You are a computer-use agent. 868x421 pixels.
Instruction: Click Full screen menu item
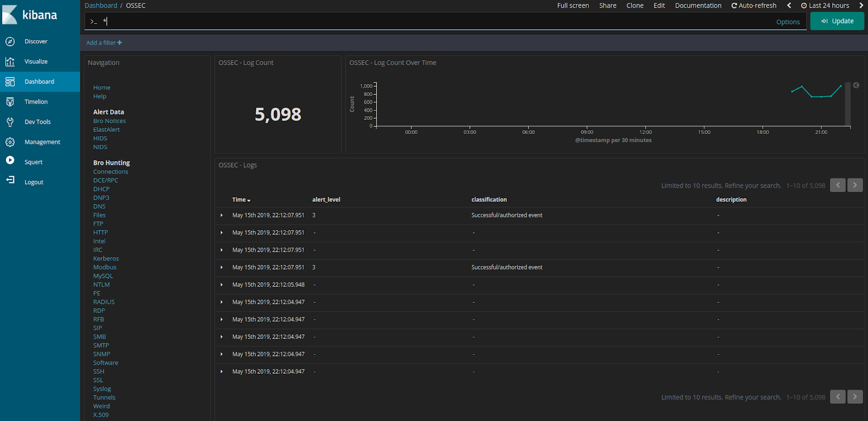[573, 5]
